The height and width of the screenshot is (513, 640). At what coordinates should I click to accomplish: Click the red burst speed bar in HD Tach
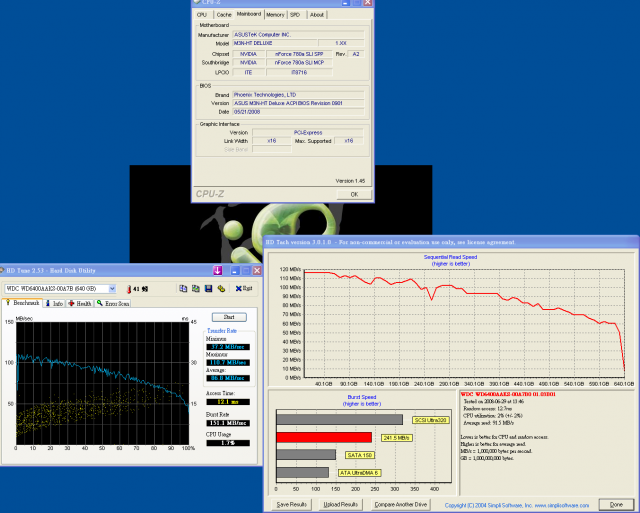[324, 437]
